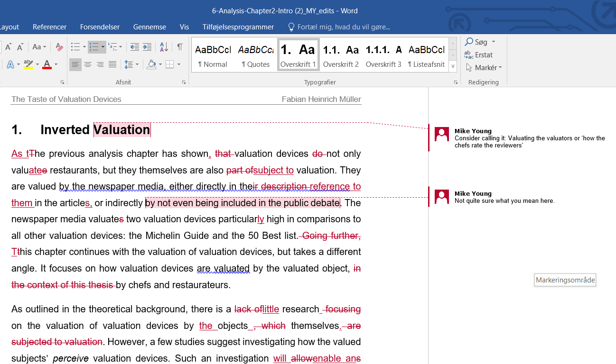The width and height of the screenshot is (616, 364).
Task: Toggle align left paragraph alignment
Action: pos(75,64)
